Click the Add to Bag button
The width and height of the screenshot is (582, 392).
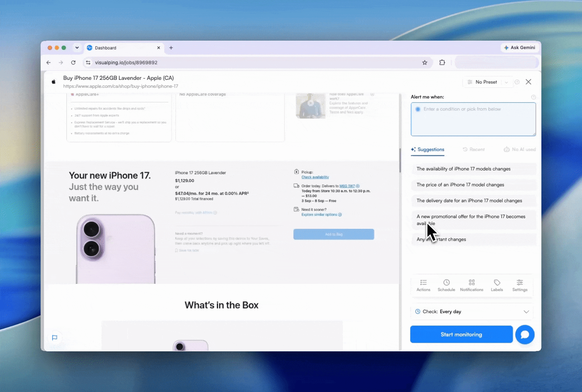(x=334, y=234)
